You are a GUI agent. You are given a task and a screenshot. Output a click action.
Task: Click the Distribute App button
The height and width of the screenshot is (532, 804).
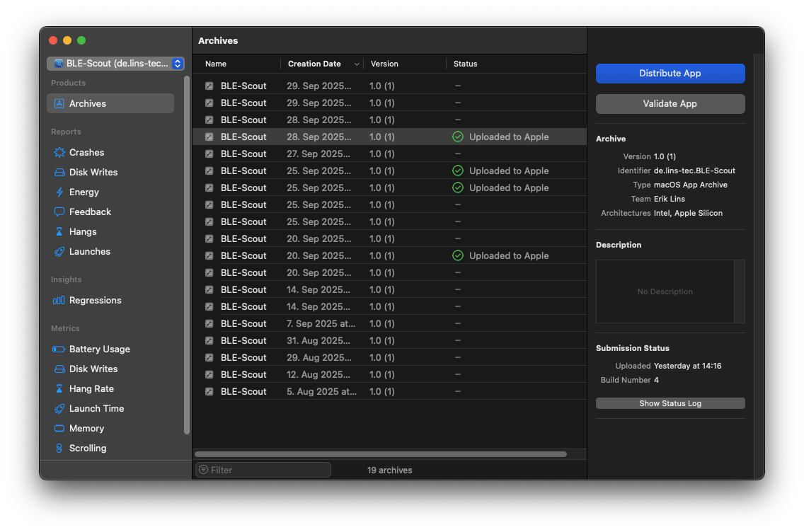pyautogui.click(x=670, y=74)
